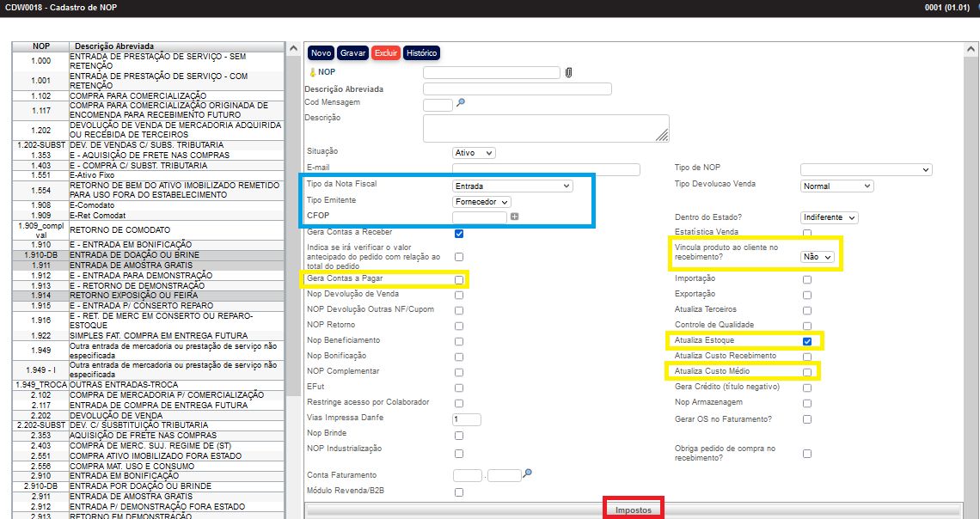Click the magnifier lookup icon next to Cod Mensagem
This screenshot has height=519, width=980.
coord(460,103)
